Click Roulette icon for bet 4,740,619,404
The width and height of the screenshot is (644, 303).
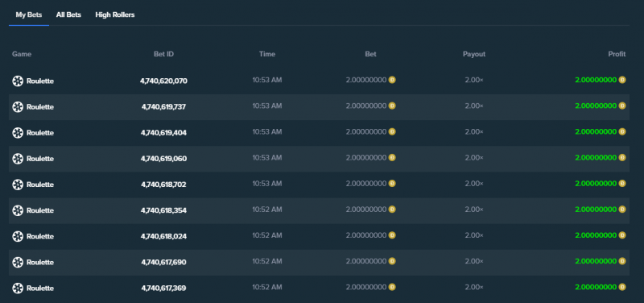tap(18, 133)
